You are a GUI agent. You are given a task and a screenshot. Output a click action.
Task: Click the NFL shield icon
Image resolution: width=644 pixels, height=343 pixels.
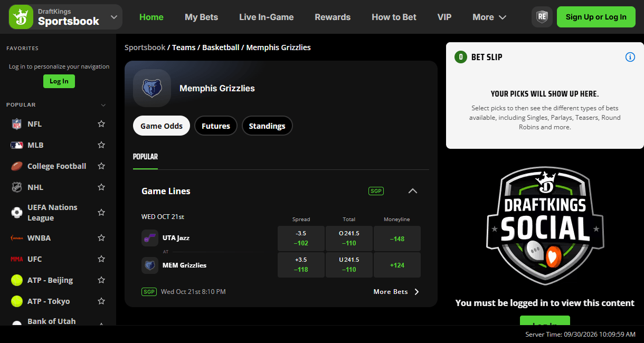(17, 124)
